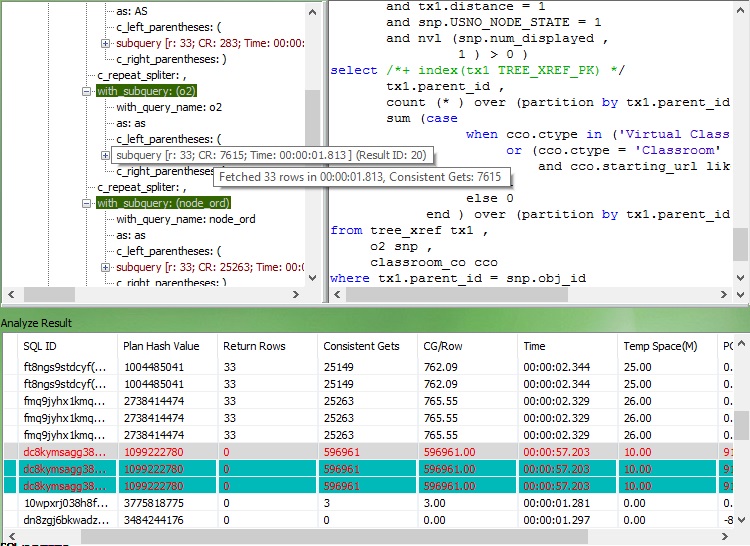
Task: Sort results by the SQL ID column header
Action: tap(40, 346)
